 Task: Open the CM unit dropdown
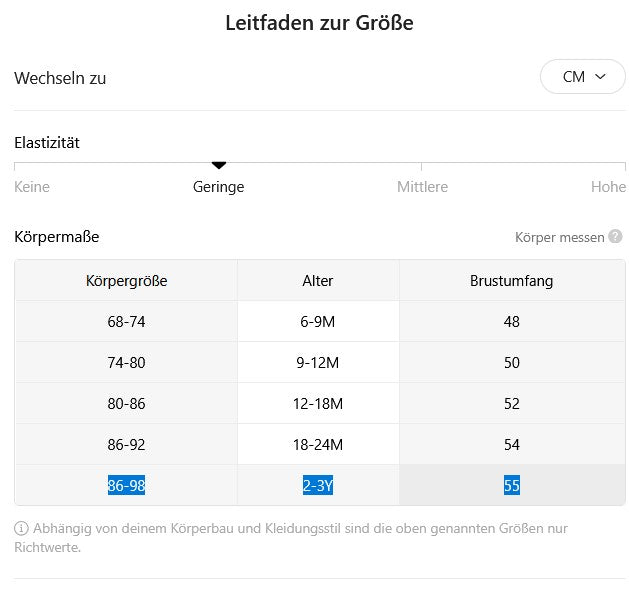click(x=582, y=77)
